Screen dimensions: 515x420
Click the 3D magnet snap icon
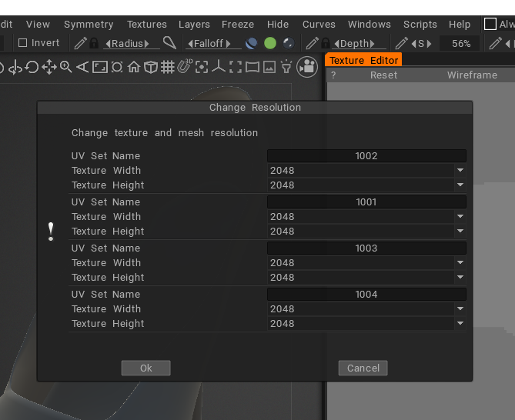(185, 67)
